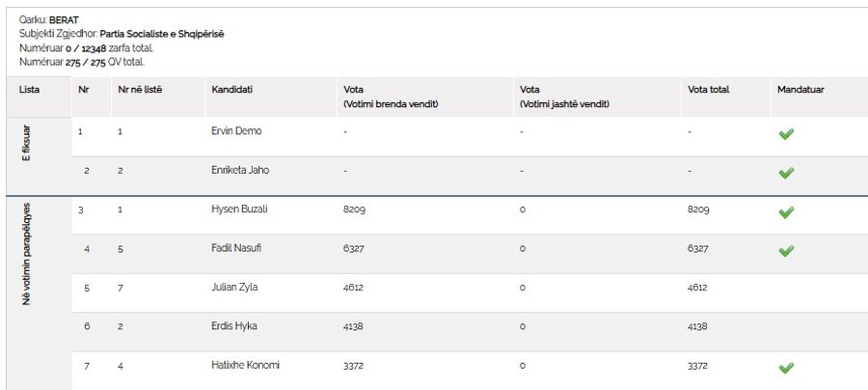Viewport: 868px width, 390px height.
Task: Click the Lista column header
Action: click(29, 90)
